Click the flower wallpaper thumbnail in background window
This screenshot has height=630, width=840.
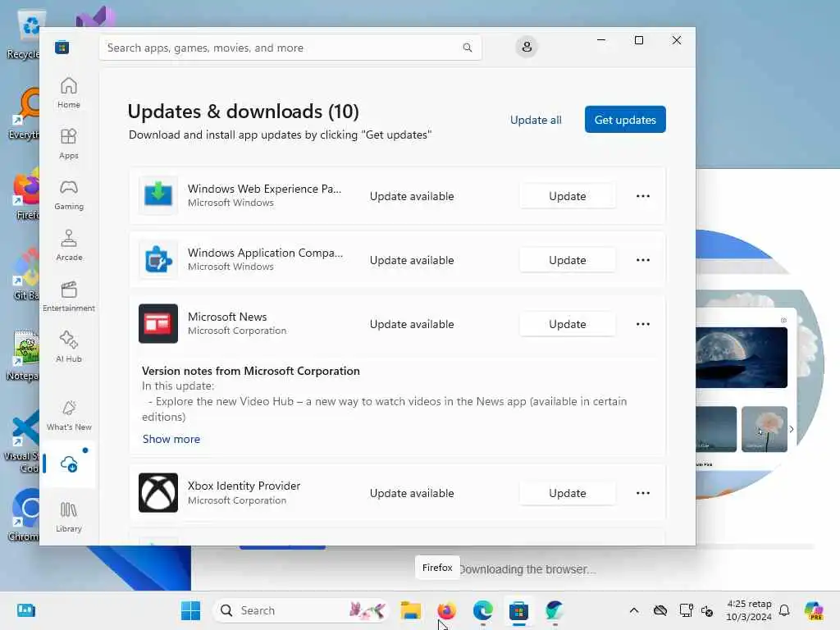[x=765, y=429]
